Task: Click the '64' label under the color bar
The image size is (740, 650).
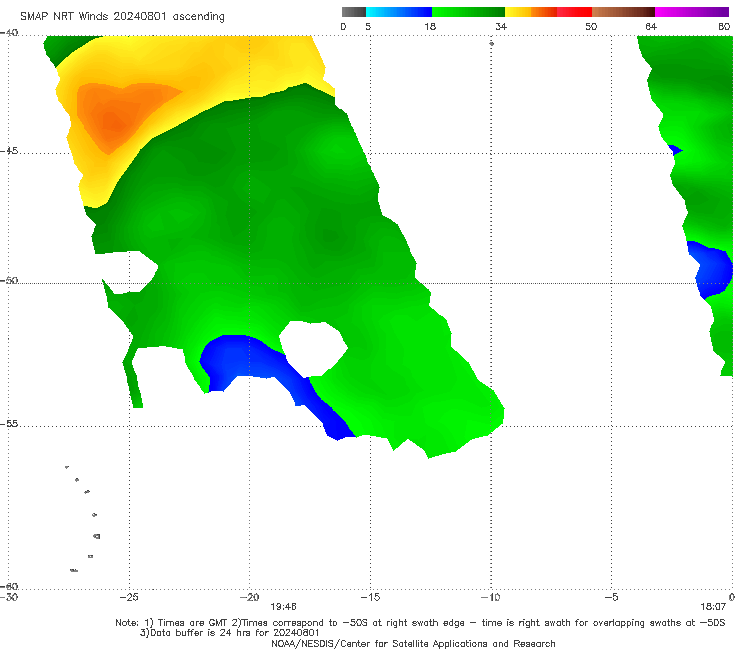Action: coord(651,26)
